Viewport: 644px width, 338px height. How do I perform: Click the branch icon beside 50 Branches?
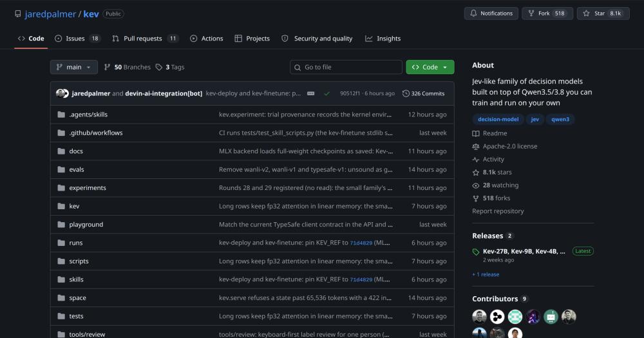[x=107, y=67]
